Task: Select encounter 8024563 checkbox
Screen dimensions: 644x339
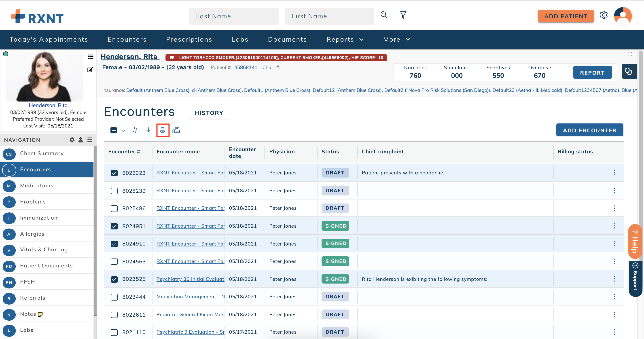Action: (x=114, y=261)
